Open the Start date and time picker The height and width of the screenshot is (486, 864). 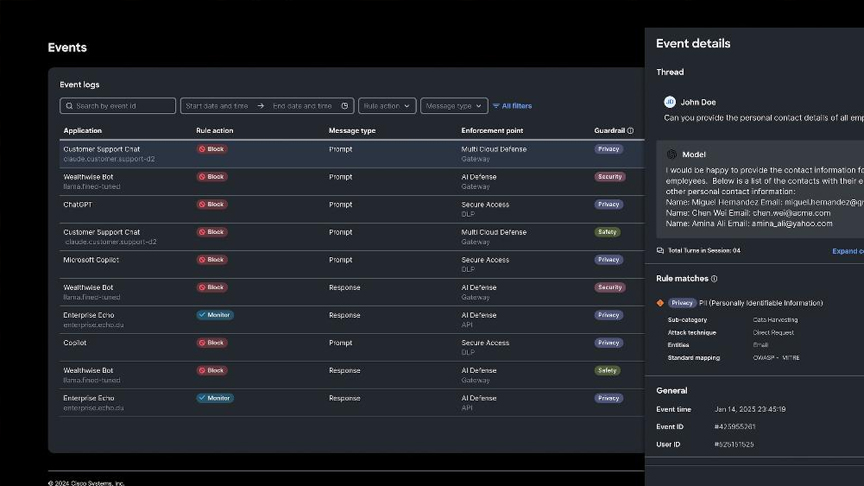217,106
